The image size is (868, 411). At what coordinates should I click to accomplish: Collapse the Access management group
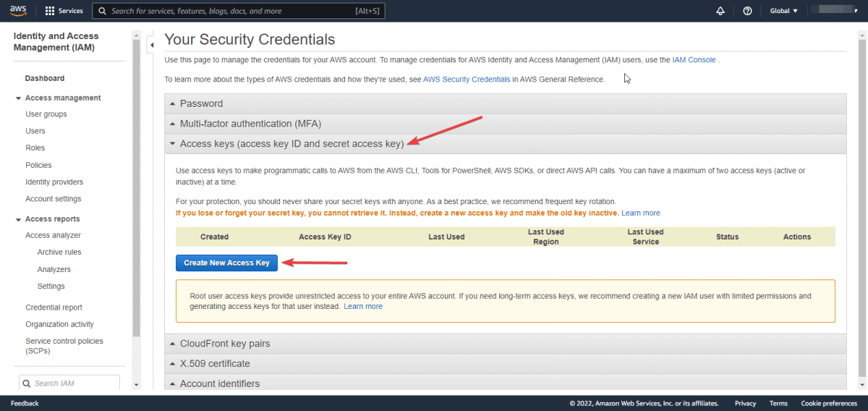[x=18, y=98]
